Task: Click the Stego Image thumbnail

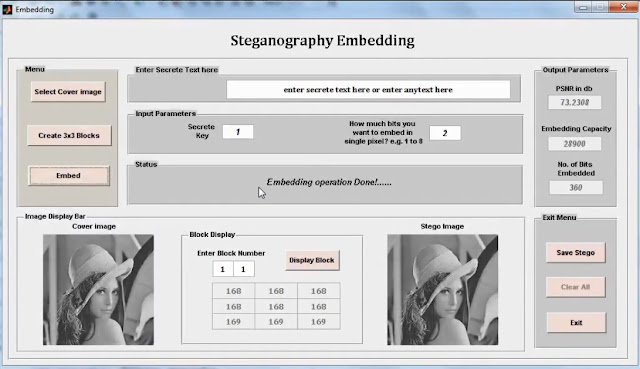Action: coord(442,289)
